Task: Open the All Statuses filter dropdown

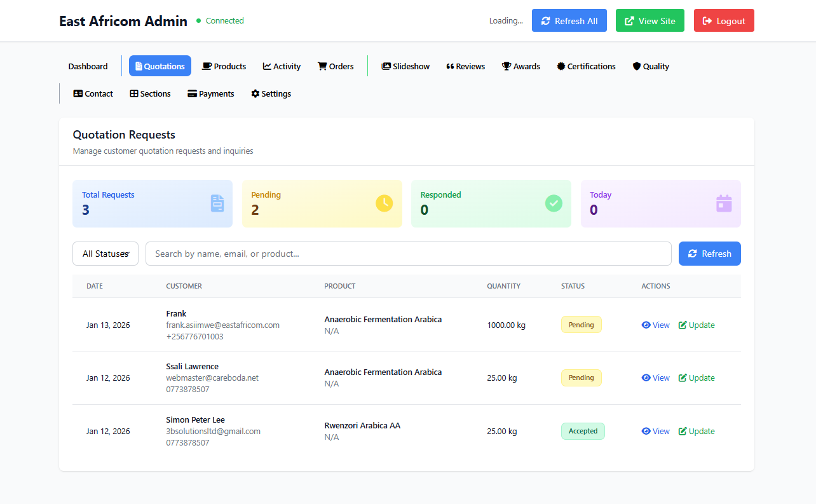Action: 105,254
